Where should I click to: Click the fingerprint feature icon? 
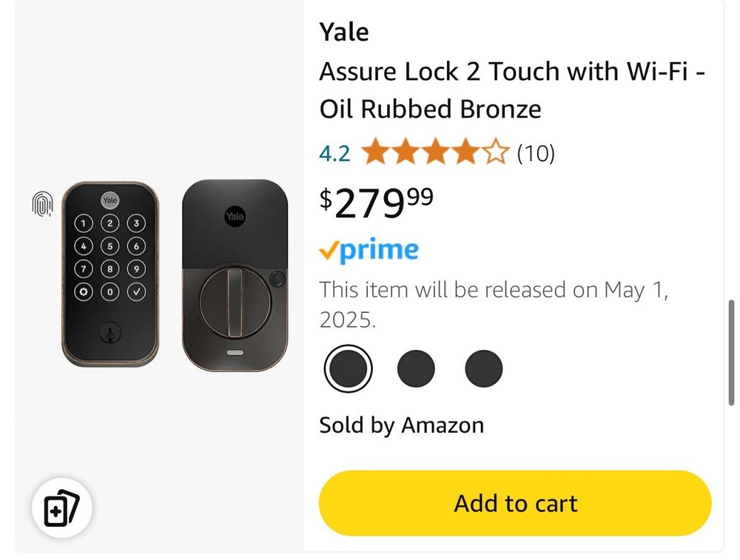[x=42, y=204]
